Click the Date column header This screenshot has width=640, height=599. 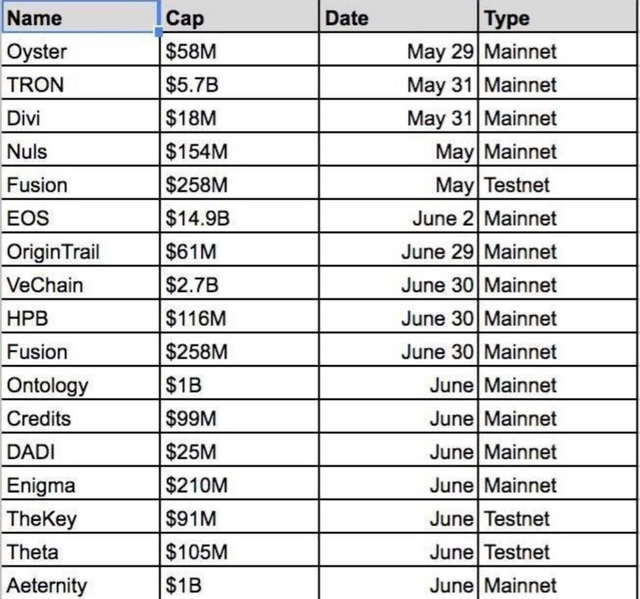coord(398,17)
